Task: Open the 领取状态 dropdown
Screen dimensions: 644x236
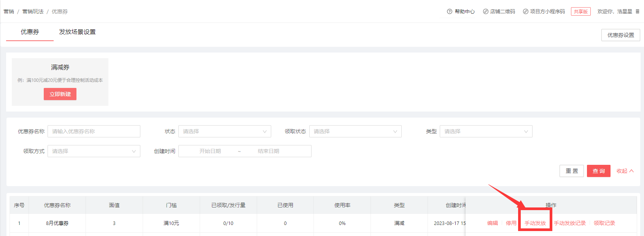Action: tap(355, 131)
